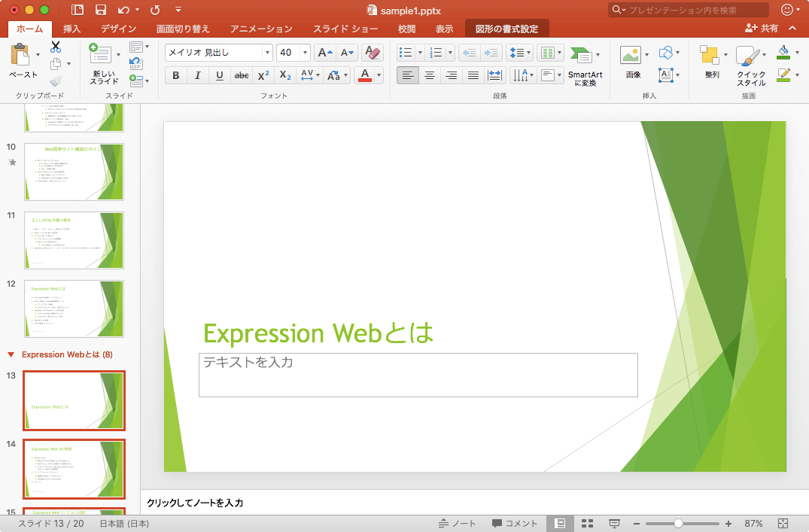The height and width of the screenshot is (532, 809).
Task: Click the zoom out minus button
Action: (637, 523)
